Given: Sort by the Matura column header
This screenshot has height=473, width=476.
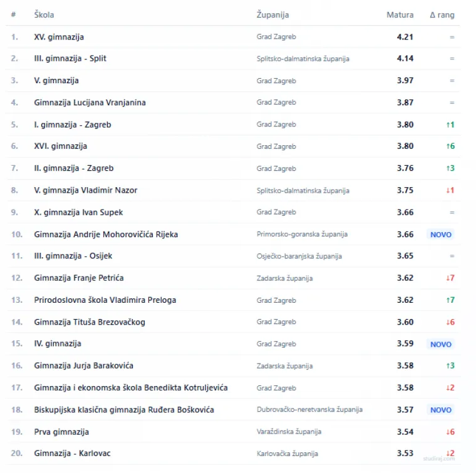Looking at the screenshot, I should pos(400,15).
